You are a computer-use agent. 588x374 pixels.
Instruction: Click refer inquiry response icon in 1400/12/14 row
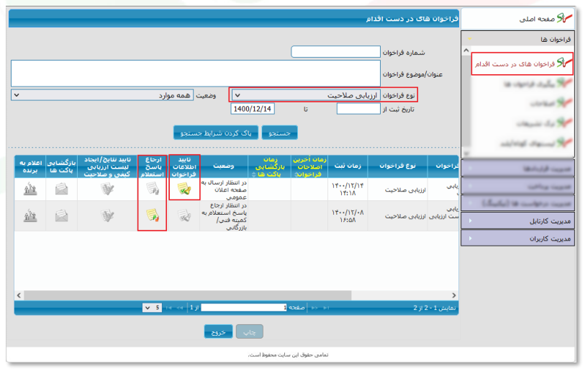click(x=153, y=189)
